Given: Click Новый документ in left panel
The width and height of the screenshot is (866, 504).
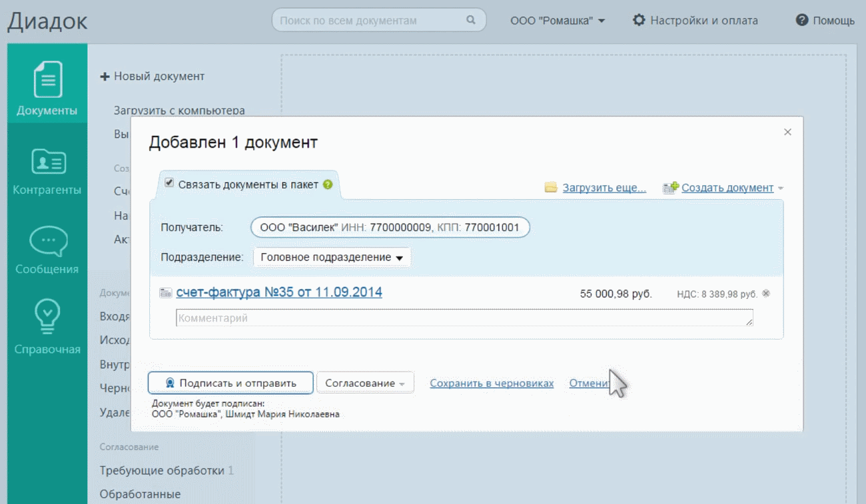Looking at the screenshot, I should pyautogui.click(x=153, y=77).
